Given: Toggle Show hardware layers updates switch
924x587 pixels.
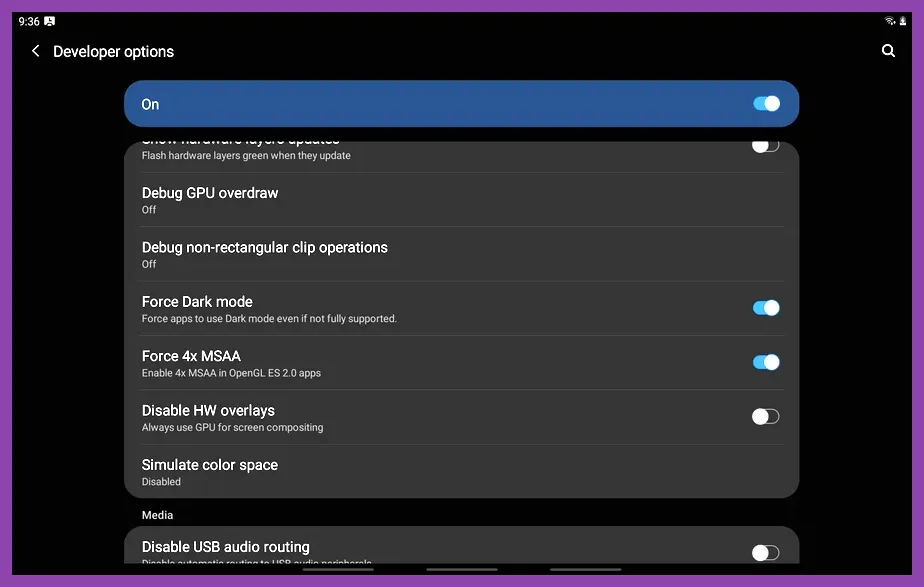Looking at the screenshot, I should click(x=765, y=146).
